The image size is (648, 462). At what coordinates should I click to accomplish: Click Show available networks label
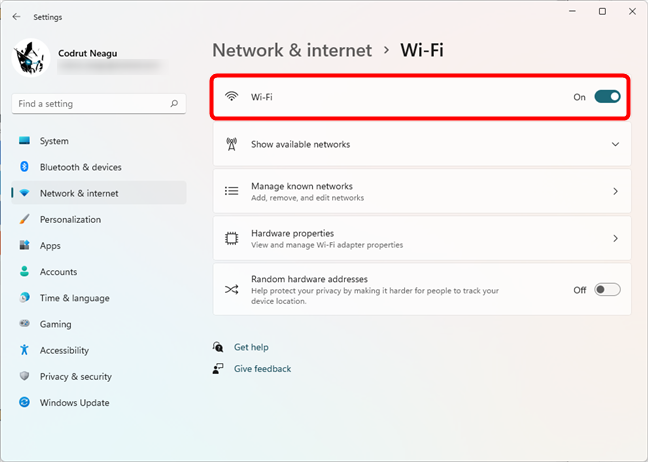(300, 144)
